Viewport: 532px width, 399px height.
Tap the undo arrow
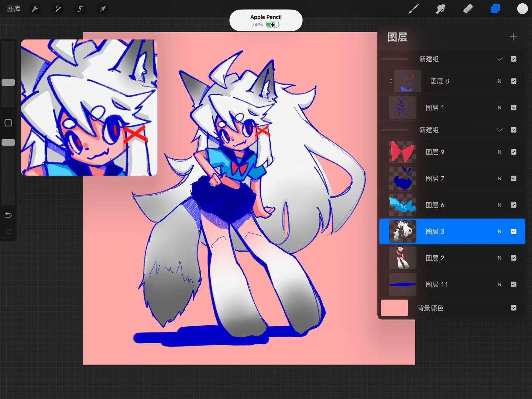pyautogui.click(x=8, y=215)
